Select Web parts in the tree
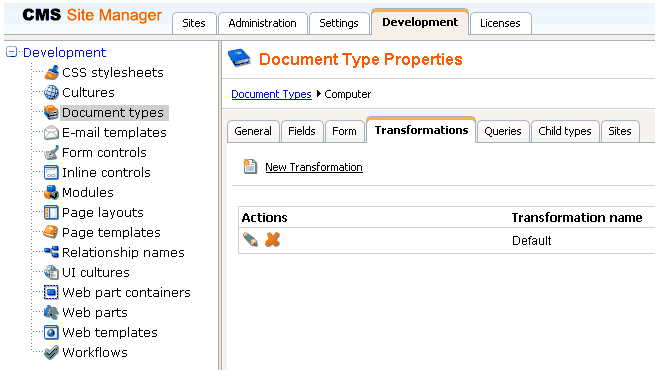The width and height of the screenshot is (657, 372). tap(95, 313)
